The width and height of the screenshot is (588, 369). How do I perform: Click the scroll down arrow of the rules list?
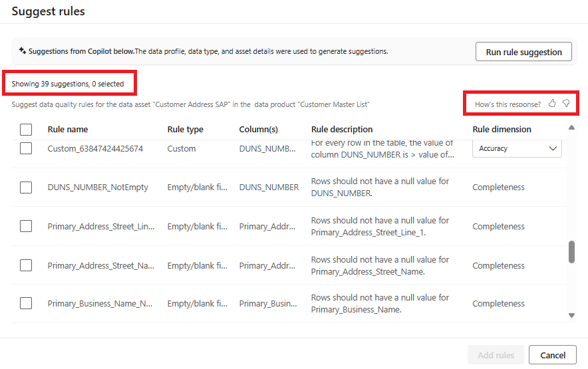tap(571, 315)
